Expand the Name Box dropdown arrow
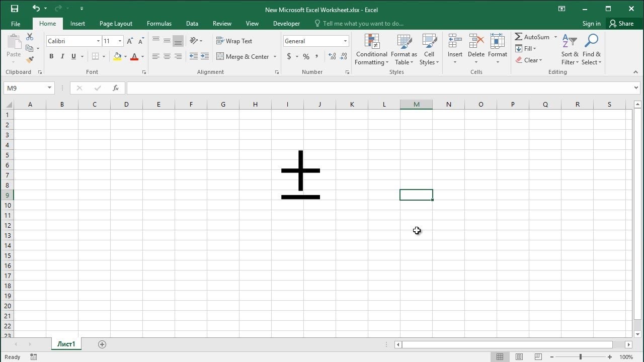Screen dimensions: 644x362 [49, 88]
